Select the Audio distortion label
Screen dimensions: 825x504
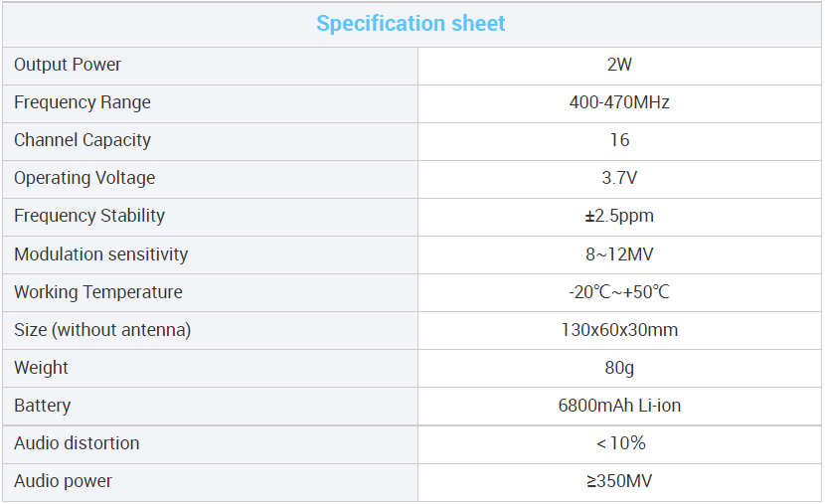pos(77,443)
